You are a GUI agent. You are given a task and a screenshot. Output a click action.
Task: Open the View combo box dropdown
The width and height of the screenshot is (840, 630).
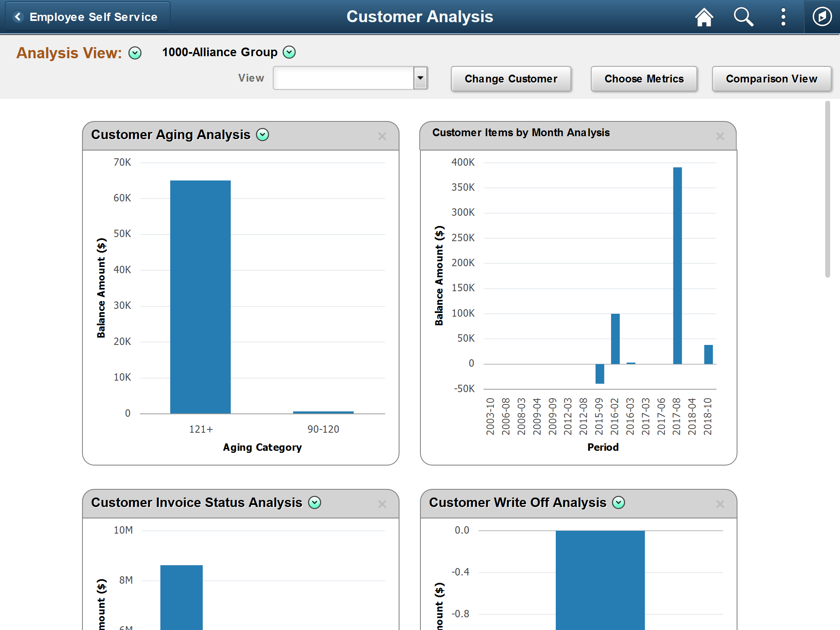[420, 78]
